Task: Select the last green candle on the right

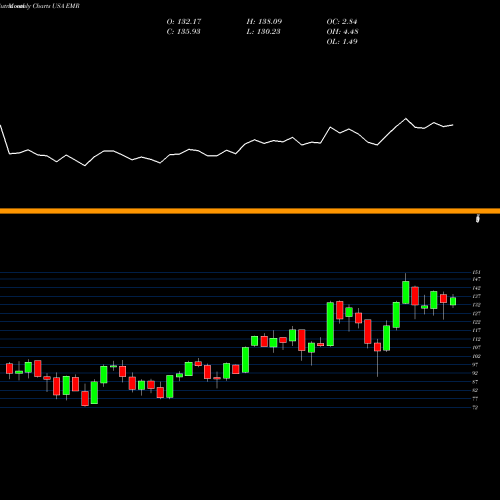Action: [x=453, y=301]
